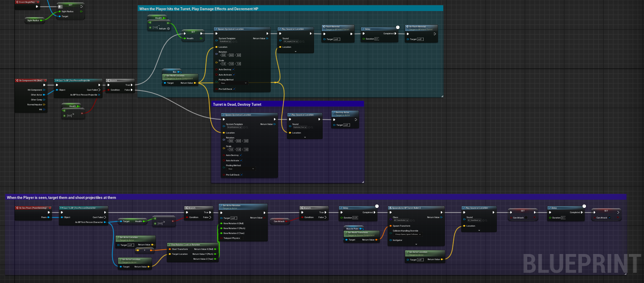Select the Cast To BP_FirstPersonCharacter node header

pos(83,208)
